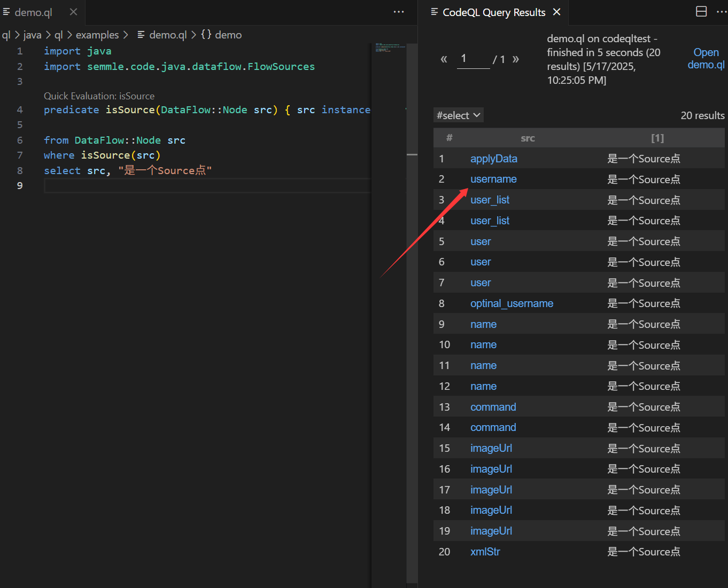Open the applyData result link
728x588 pixels.
[x=493, y=158]
